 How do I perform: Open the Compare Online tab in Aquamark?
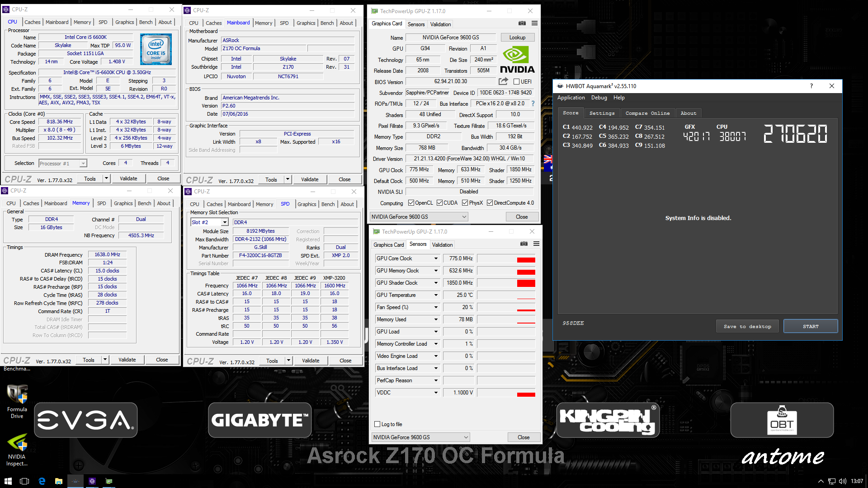(647, 113)
